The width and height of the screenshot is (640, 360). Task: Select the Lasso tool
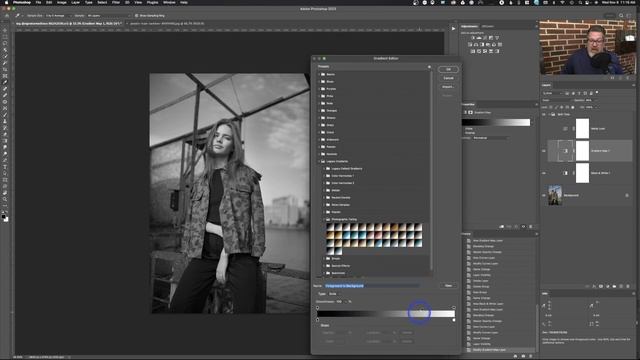tap(5, 43)
